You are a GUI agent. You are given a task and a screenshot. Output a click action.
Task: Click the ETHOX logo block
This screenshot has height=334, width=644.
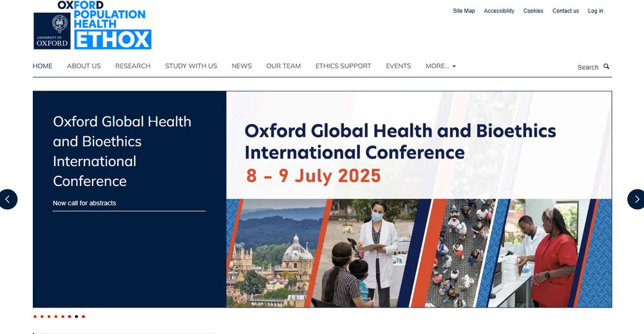coord(113,39)
